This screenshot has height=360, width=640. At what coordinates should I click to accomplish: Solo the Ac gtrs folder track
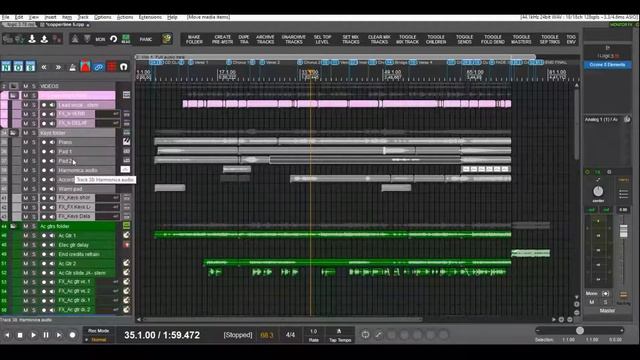[34, 226]
